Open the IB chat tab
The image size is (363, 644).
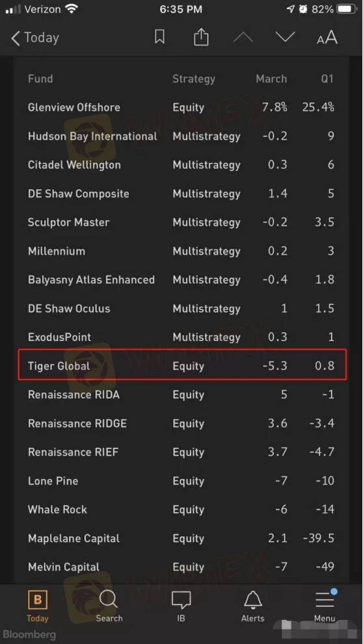pyautogui.click(x=181, y=606)
